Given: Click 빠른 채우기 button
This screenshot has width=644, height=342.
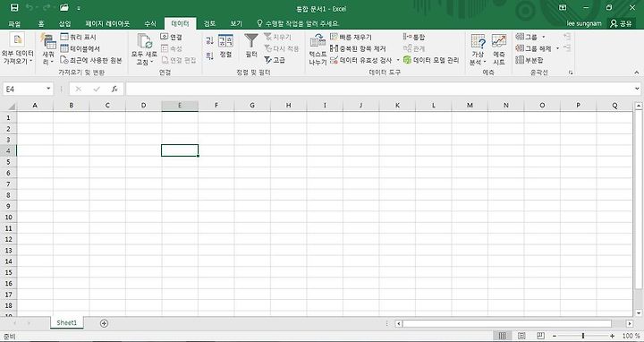Looking at the screenshot, I should pyautogui.click(x=352, y=37).
